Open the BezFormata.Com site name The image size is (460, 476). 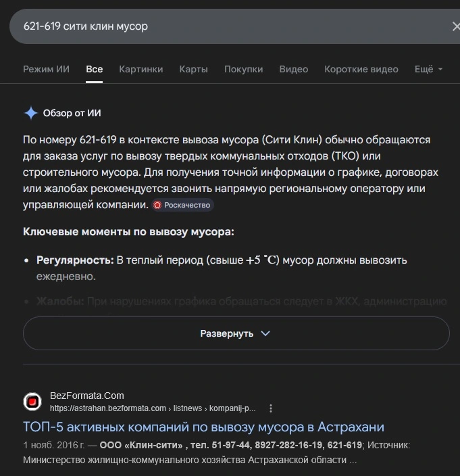(87, 396)
